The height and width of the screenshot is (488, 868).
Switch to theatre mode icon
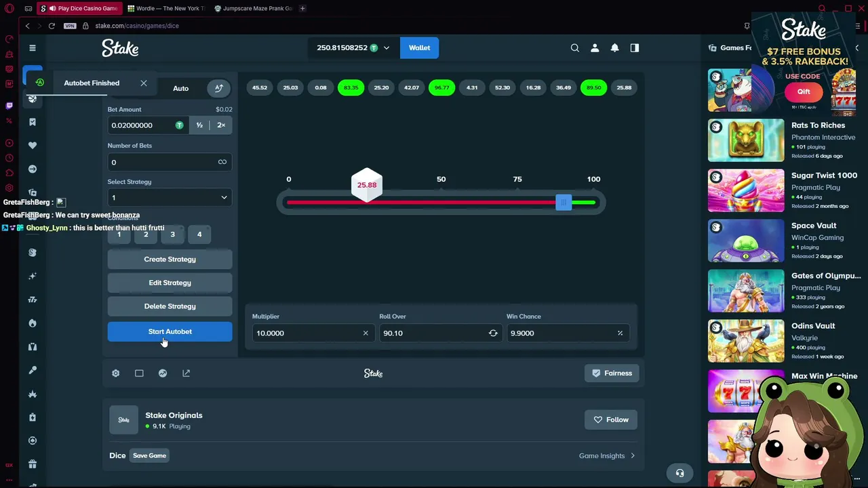click(139, 373)
